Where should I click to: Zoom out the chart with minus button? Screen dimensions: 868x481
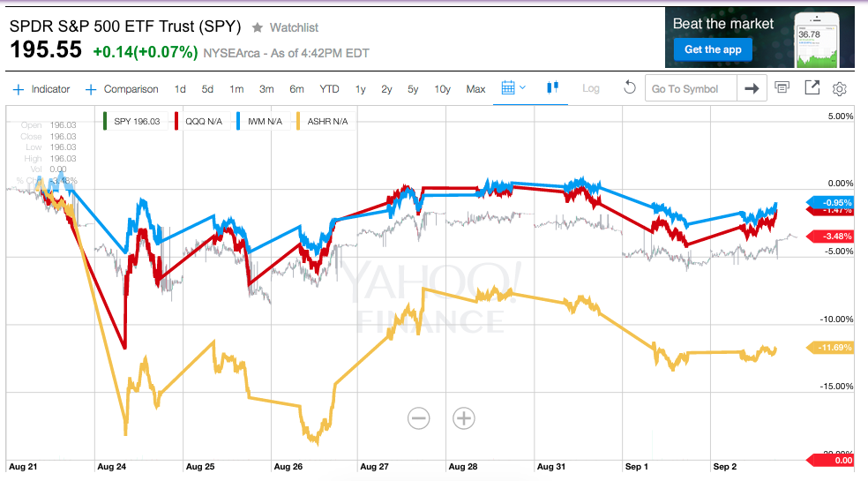418,418
